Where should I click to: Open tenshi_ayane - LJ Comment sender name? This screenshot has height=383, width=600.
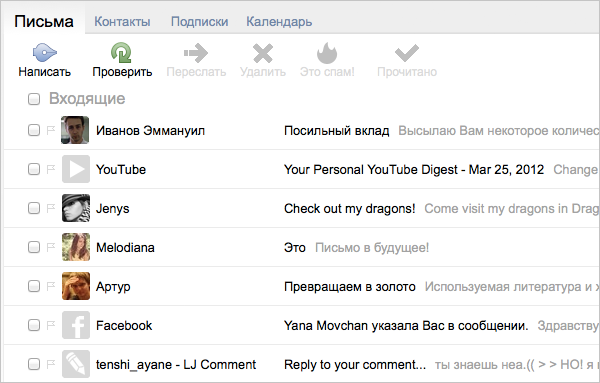[176, 364]
